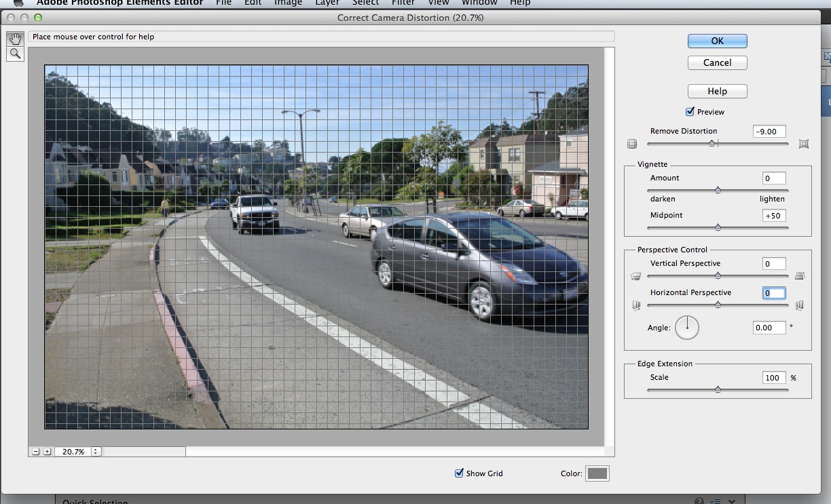Click the barrel distortion icon
The width and height of the screenshot is (831, 504).
click(x=632, y=144)
